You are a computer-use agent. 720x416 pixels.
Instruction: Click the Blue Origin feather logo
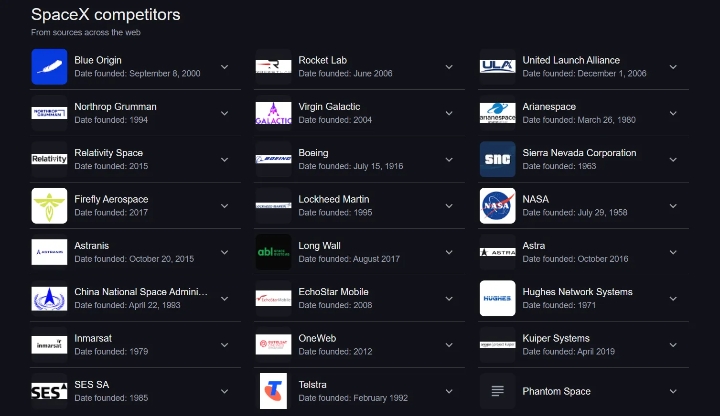[49, 67]
